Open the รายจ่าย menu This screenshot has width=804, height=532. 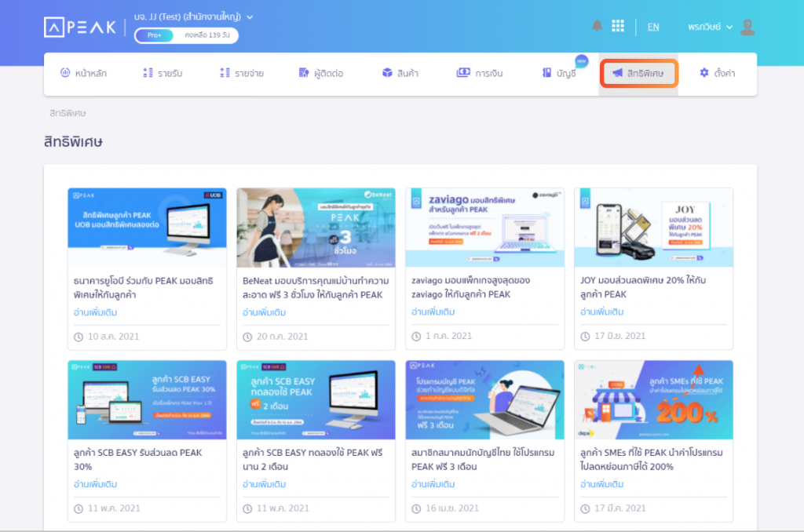242,73
